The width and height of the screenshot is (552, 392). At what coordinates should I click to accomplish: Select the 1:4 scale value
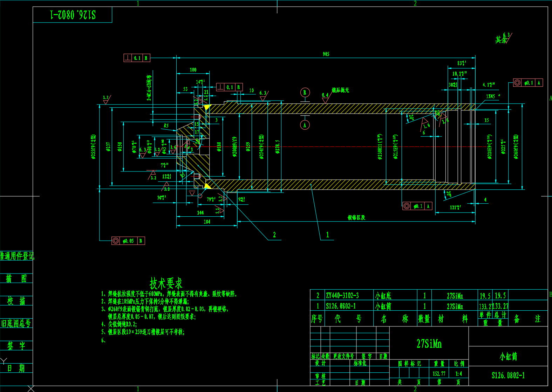click(458, 374)
